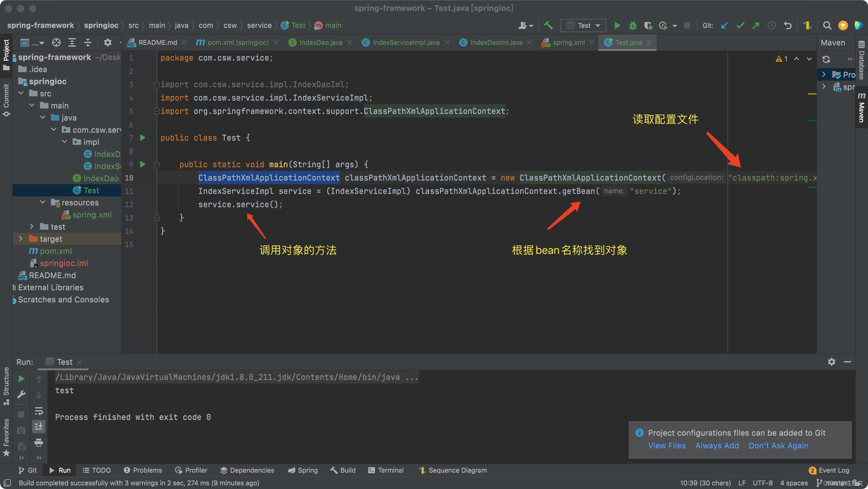The height and width of the screenshot is (489, 868).
Task: Click Don't Ask Again link
Action: coord(778,446)
